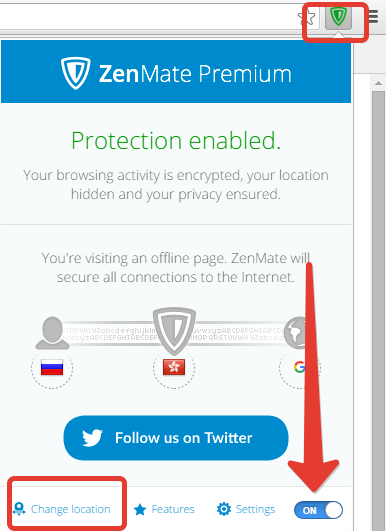Open the Chrome hamburger menu icon
Screen dimensions: 386x531
(x=373, y=17)
